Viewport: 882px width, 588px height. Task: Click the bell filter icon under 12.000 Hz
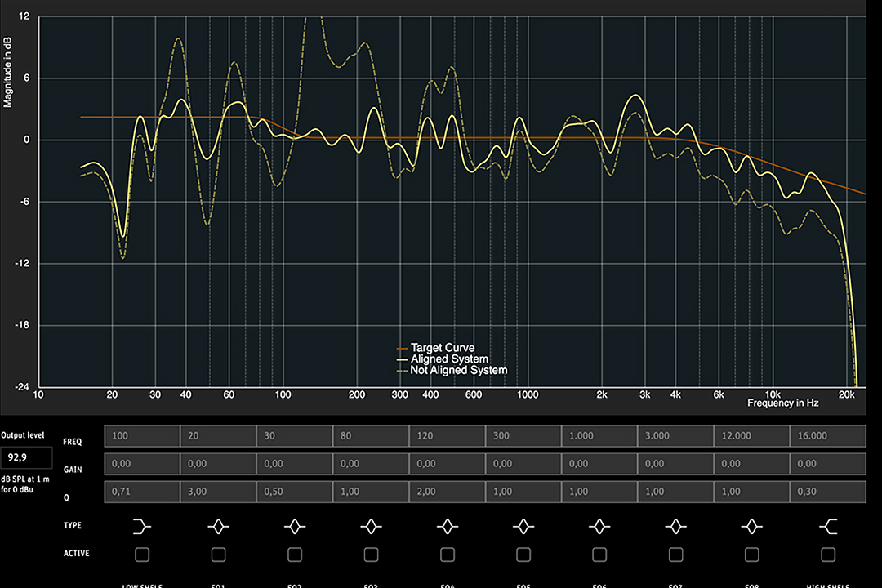click(x=752, y=527)
